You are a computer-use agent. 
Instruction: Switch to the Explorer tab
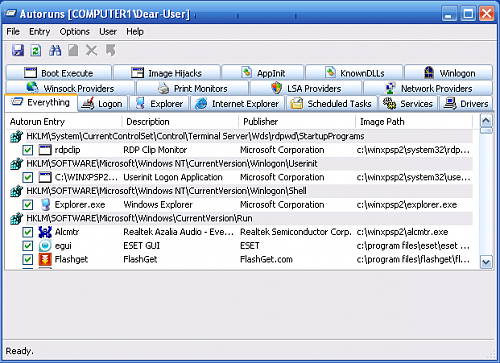pyautogui.click(x=159, y=104)
